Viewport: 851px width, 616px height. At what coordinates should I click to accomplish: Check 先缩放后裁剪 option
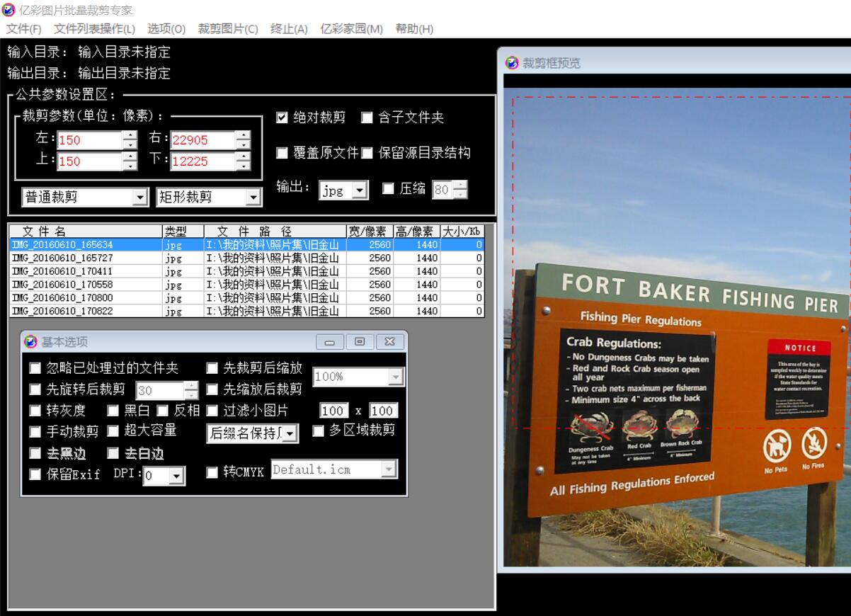tap(212, 389)
